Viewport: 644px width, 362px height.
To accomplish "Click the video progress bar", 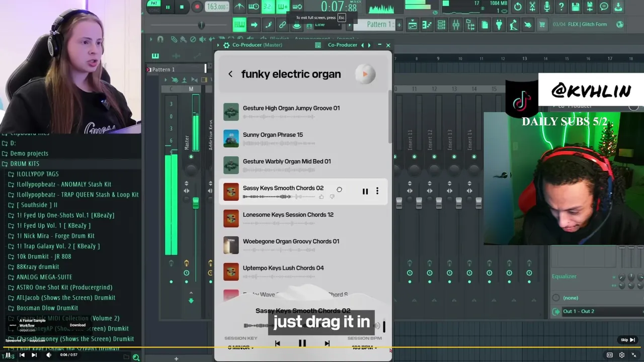I will [322, 347].
